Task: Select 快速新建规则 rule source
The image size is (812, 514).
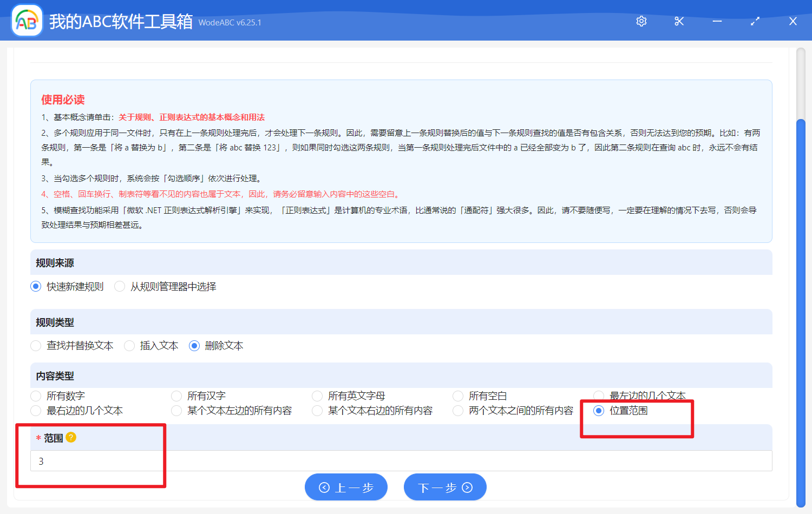Action: coord(36,286)
